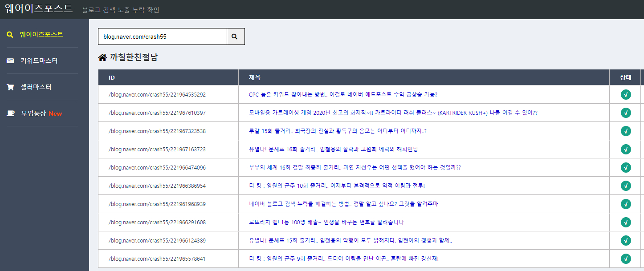
Task: Open the 루갈 15회 줄거리 post
Action: coord(338,131)
